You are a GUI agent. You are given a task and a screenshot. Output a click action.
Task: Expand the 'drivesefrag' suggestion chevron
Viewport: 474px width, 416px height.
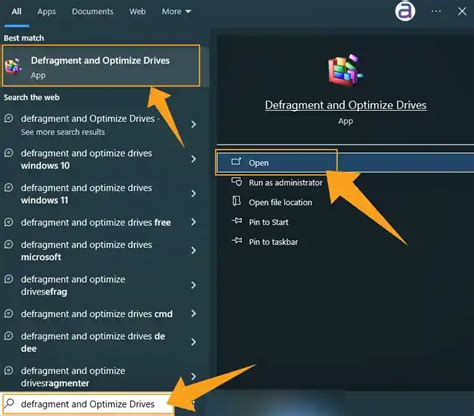coord(194,285)
